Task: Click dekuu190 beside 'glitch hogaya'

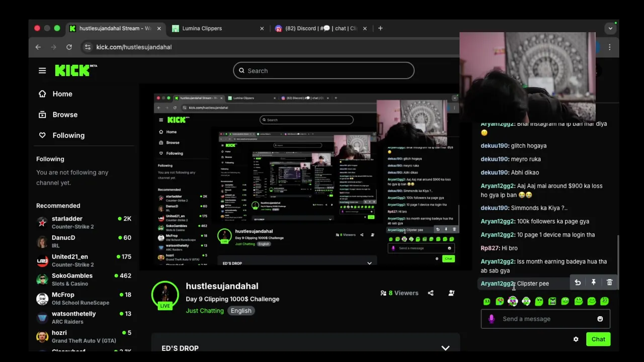Action: tap(495, 146)
